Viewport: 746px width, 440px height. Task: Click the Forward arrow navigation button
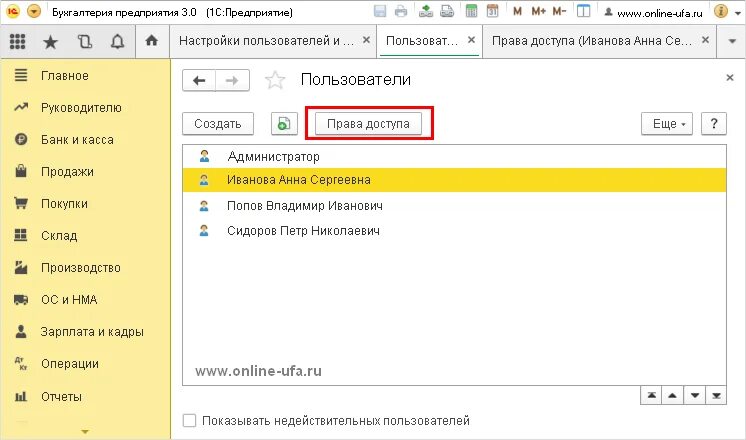coord(232,80)
